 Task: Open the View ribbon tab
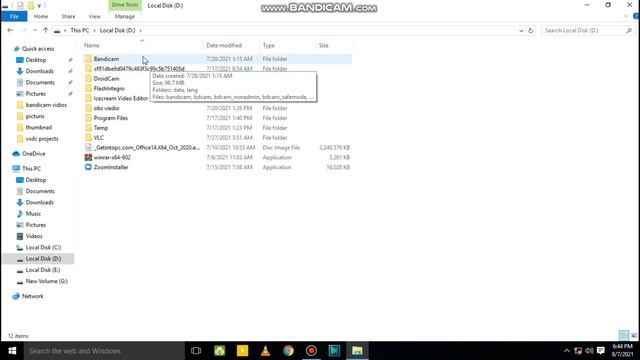click(x=94, y=16)
